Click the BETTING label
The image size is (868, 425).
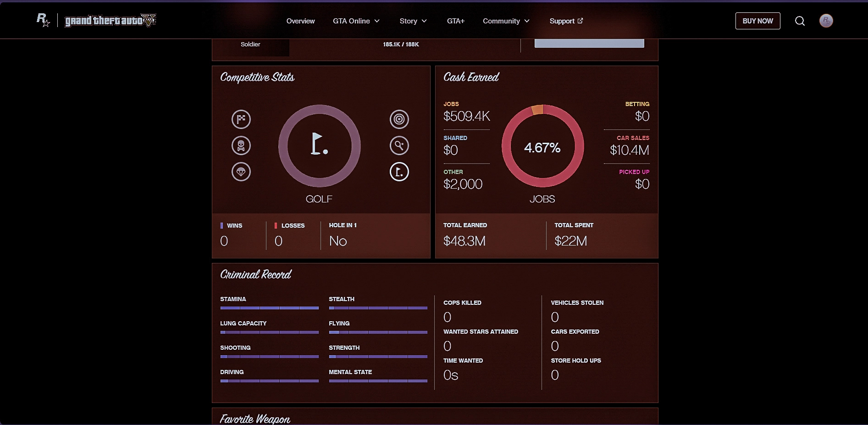point(637,104)
